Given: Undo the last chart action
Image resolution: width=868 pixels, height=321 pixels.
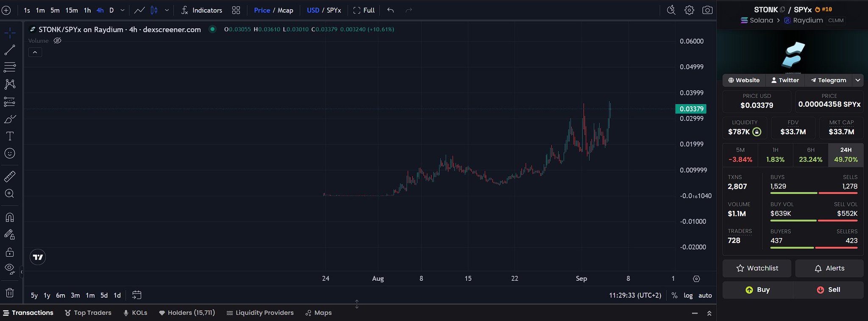Looking at the screenshot, I should click(x=390, y=10).
